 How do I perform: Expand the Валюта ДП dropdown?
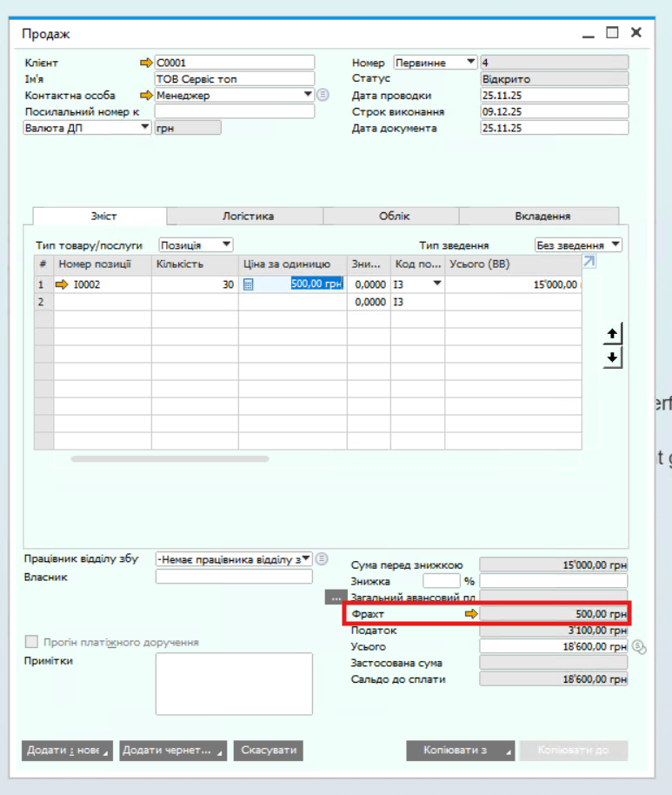[x=144, y=128]
